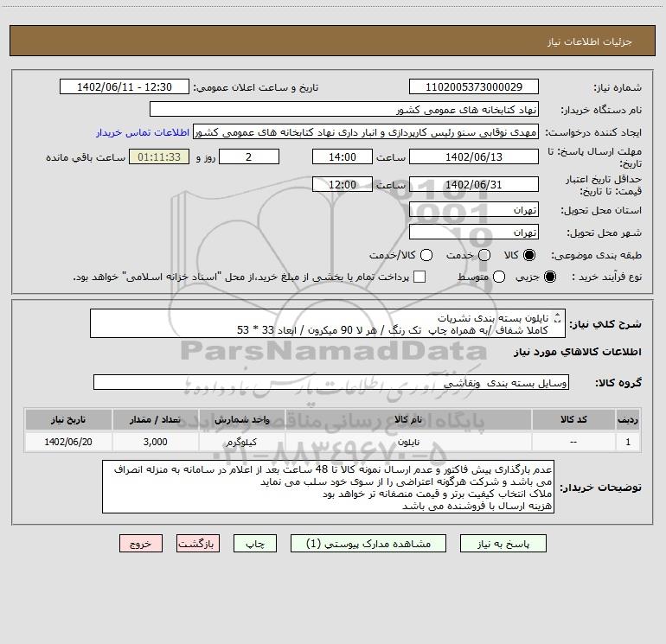Click the response deadline date 1402/06/13
This screenshot has height=644, width=666.
tap(474, 156)
